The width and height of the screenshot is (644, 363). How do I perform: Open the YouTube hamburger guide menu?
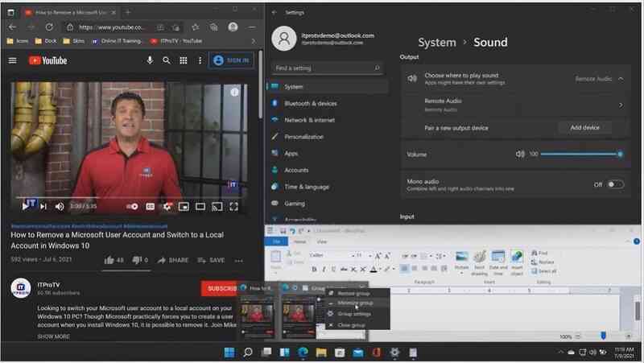click(x=12, y=60)
